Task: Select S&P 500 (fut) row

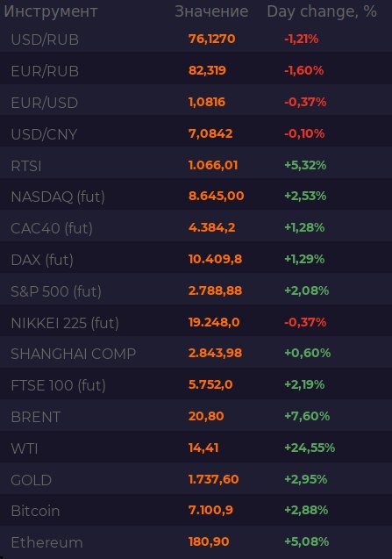Action: pyautogui.click(x=196, y=291)
